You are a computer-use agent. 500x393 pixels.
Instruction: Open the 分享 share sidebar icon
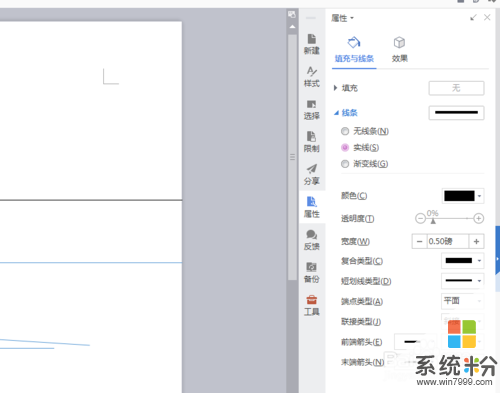312,175
